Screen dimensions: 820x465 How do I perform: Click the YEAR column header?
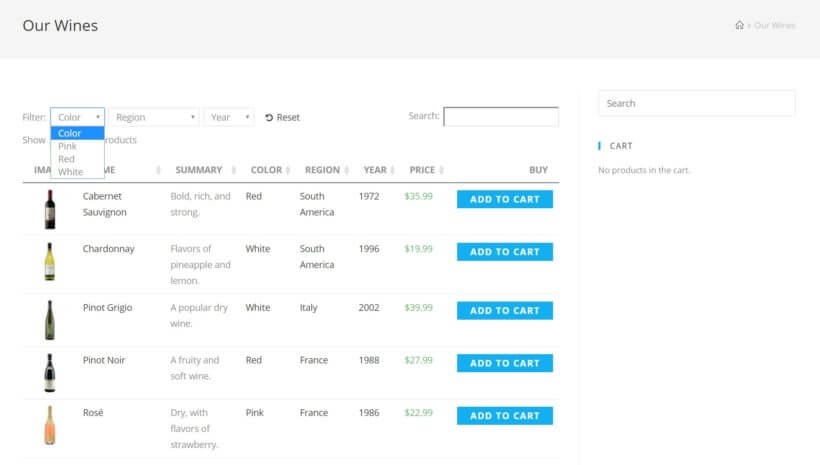point(375,170)
